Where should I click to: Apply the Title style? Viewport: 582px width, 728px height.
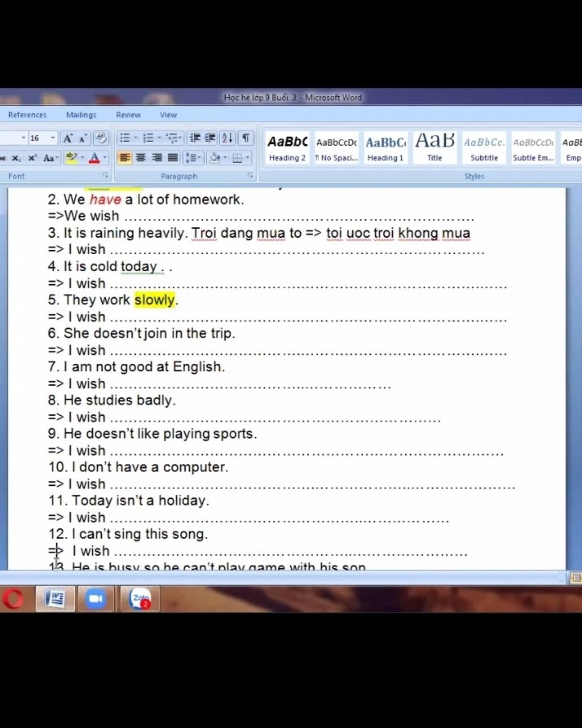pyautogui.click(x=435, y=148)
